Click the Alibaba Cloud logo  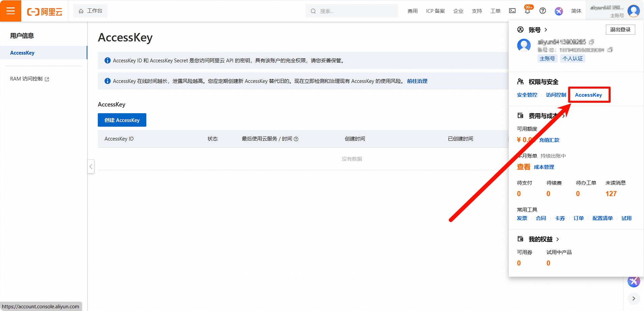pos(45,12)
